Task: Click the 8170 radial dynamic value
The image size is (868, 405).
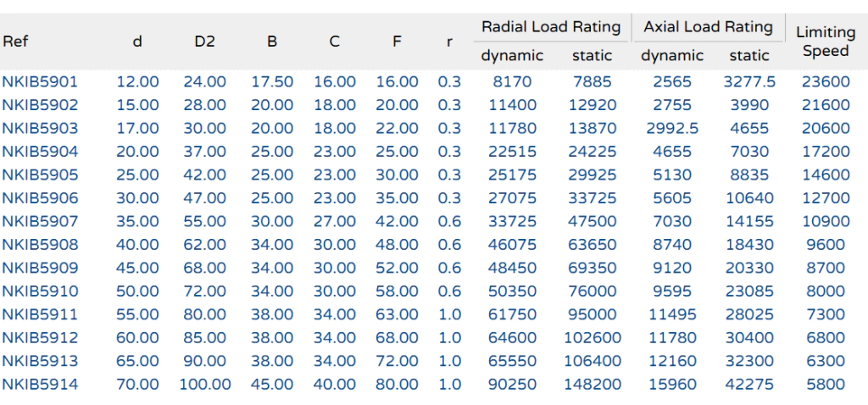Action: click(x=512, y=82)
